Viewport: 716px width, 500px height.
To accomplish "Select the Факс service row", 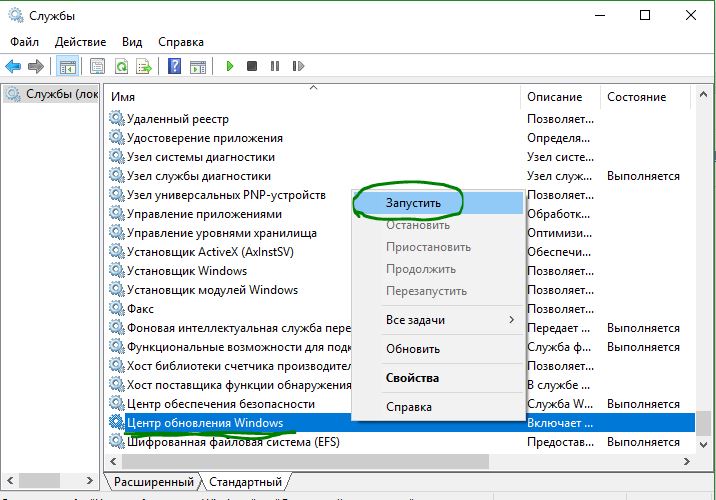I will (x=140, y=309).
